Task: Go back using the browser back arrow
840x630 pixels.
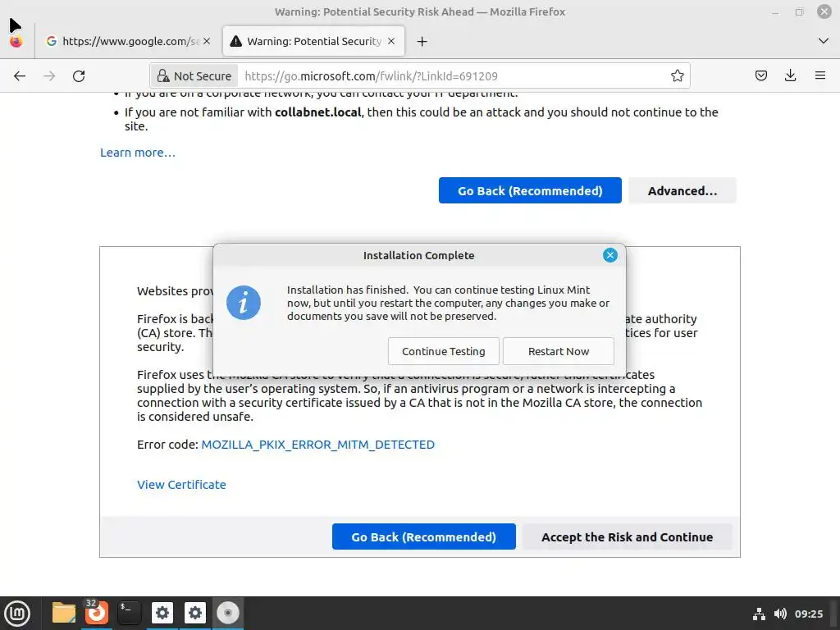Action: (x=20, y=76)
